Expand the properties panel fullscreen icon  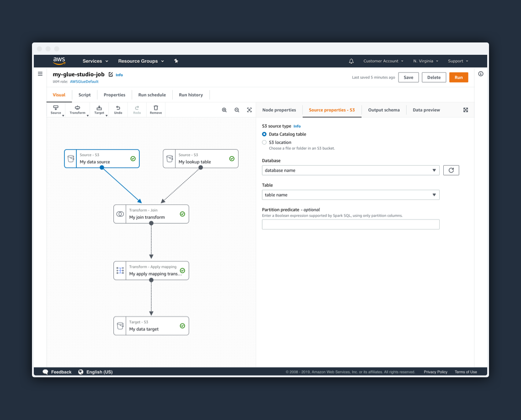[466, 110]
